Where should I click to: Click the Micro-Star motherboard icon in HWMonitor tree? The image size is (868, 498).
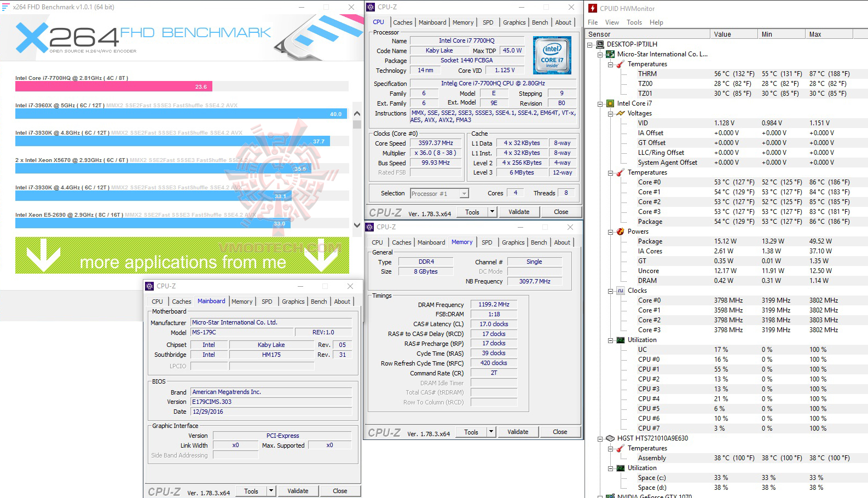point(610,54)
